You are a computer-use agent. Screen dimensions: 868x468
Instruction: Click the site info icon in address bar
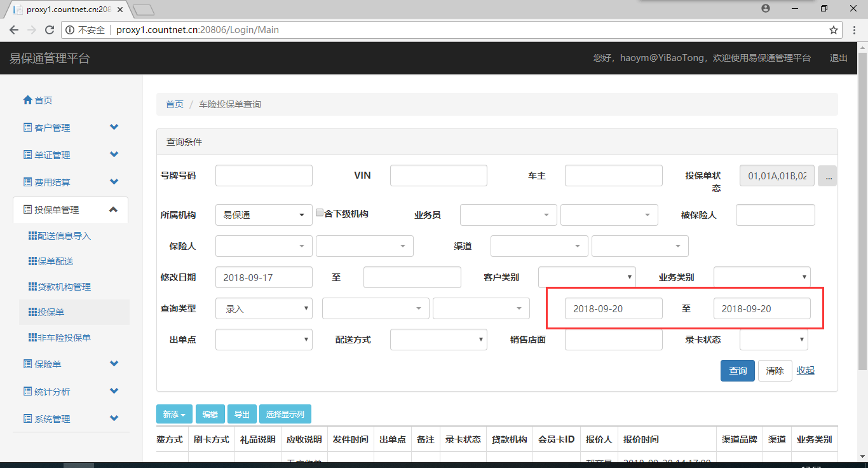[70, 30]
